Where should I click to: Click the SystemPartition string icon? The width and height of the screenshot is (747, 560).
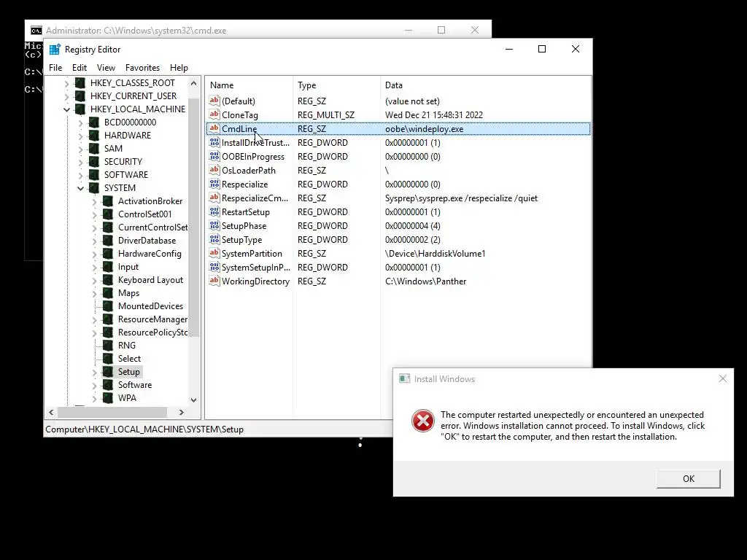[x=214, y=253]
